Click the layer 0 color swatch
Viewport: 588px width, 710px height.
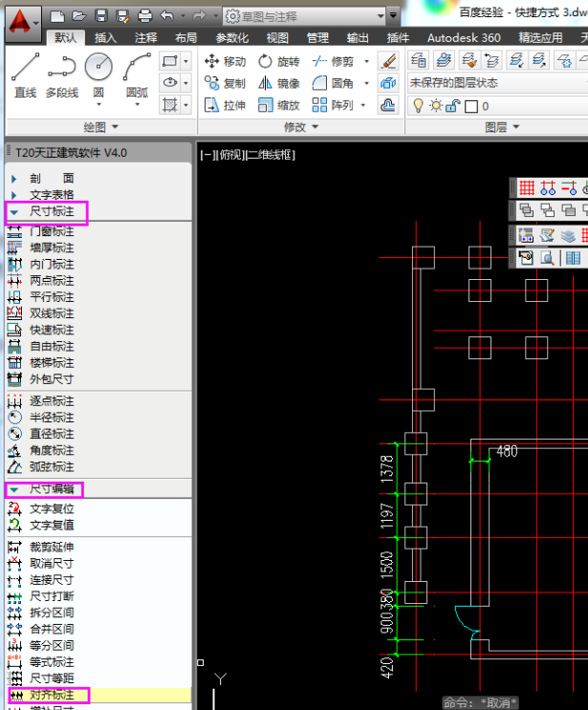click(471, 107)
